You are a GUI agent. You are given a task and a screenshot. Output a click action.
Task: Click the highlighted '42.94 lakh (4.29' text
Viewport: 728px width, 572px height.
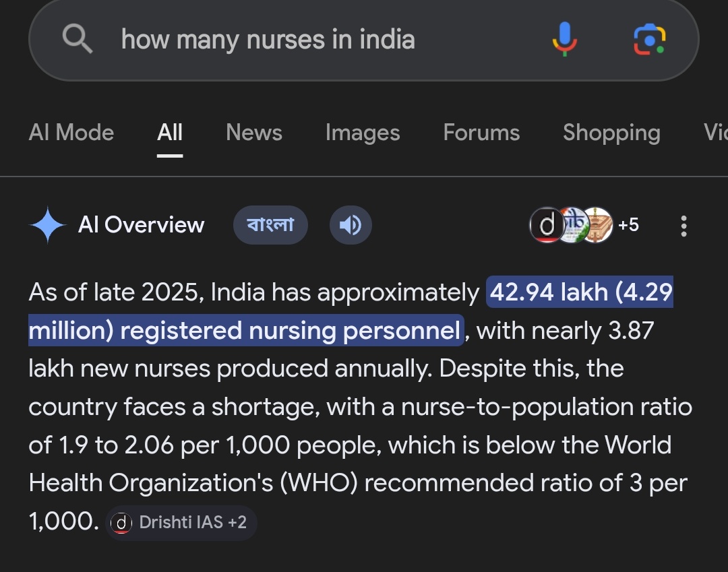[x=580, y=292]
